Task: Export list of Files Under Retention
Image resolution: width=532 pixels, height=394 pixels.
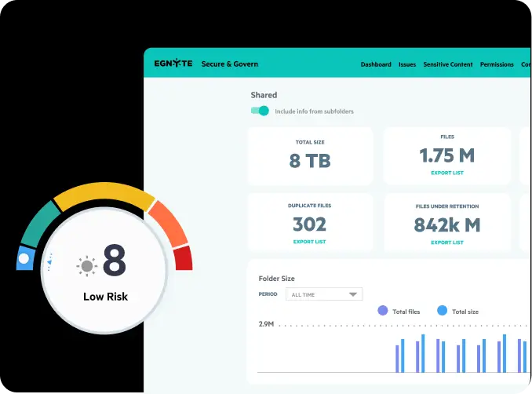Action: coord(447,243)
